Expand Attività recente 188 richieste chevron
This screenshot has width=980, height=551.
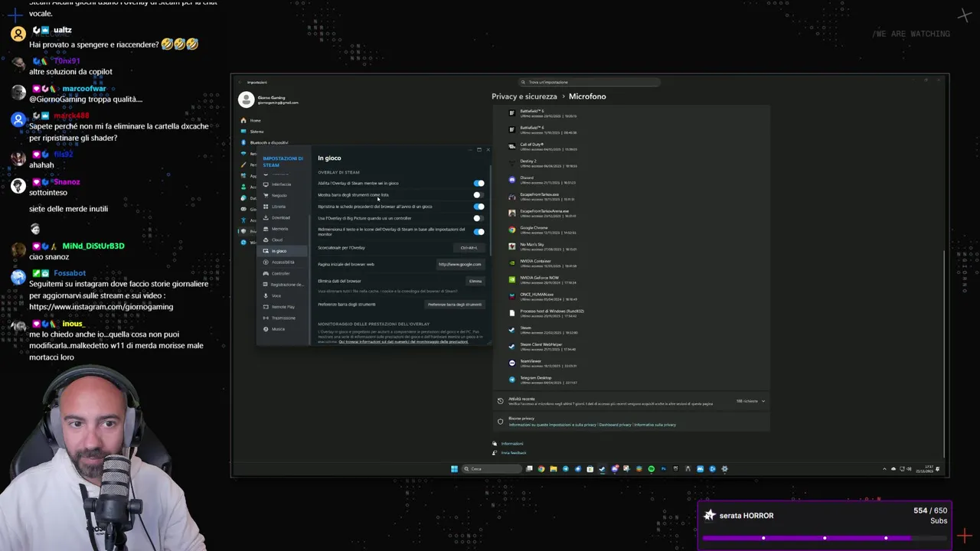click(x=763, y=401)
